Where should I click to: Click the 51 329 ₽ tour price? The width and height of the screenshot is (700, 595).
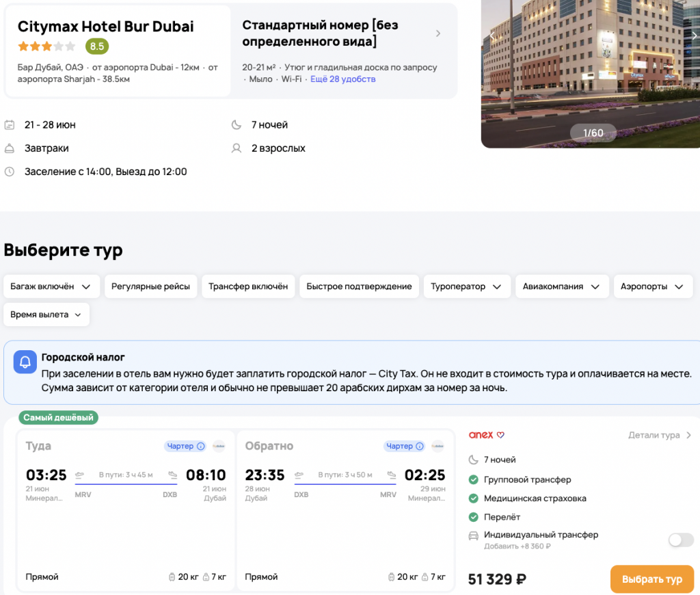pos(497,579)
